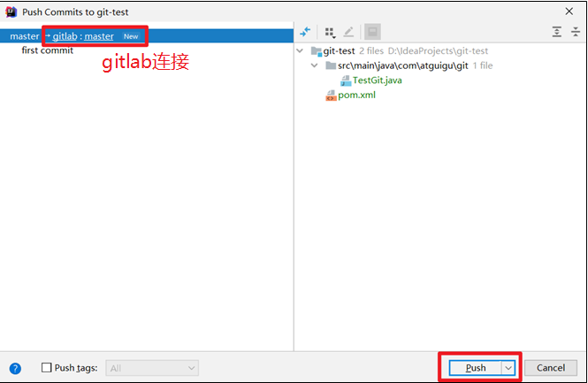Click the preview diff square icon
The width and height of the screenshot is (588, 383).
click(372, 32)
